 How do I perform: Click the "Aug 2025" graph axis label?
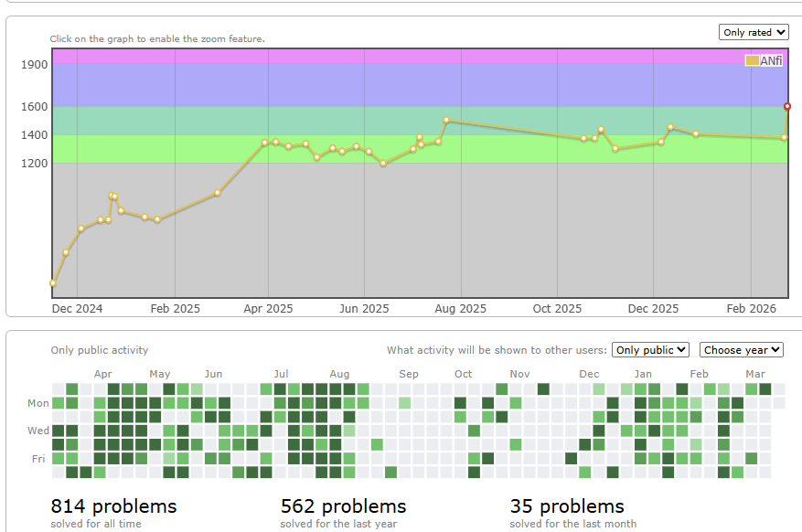click(460, 309)
